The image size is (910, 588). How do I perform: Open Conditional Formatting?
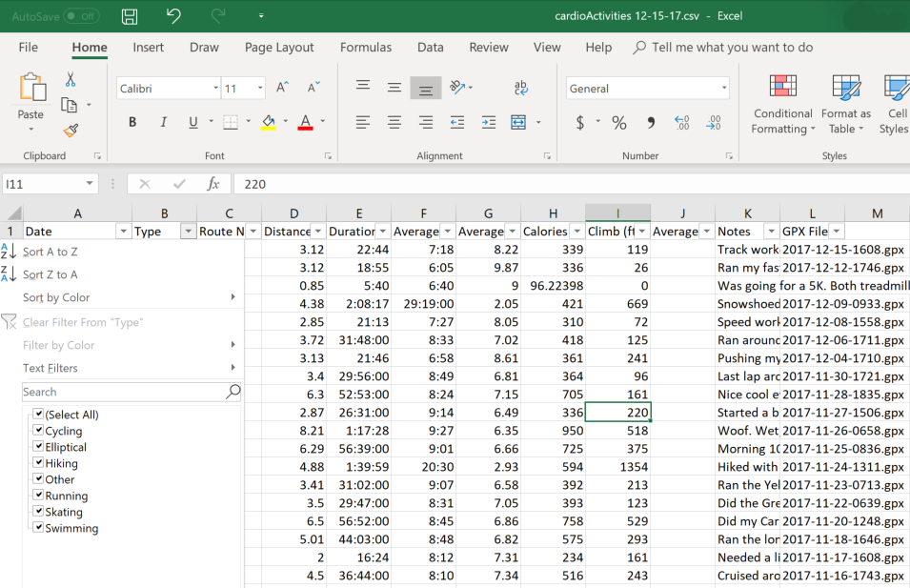[783, 105]
